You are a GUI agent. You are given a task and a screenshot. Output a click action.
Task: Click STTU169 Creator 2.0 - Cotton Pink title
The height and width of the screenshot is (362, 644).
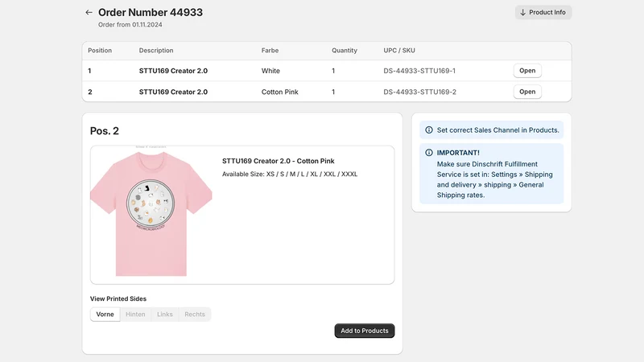278,161
